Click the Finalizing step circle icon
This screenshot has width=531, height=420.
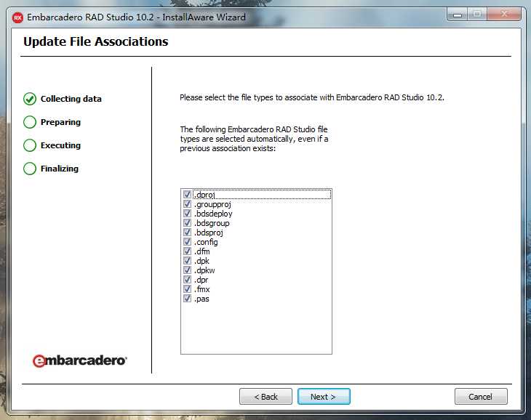30,169
